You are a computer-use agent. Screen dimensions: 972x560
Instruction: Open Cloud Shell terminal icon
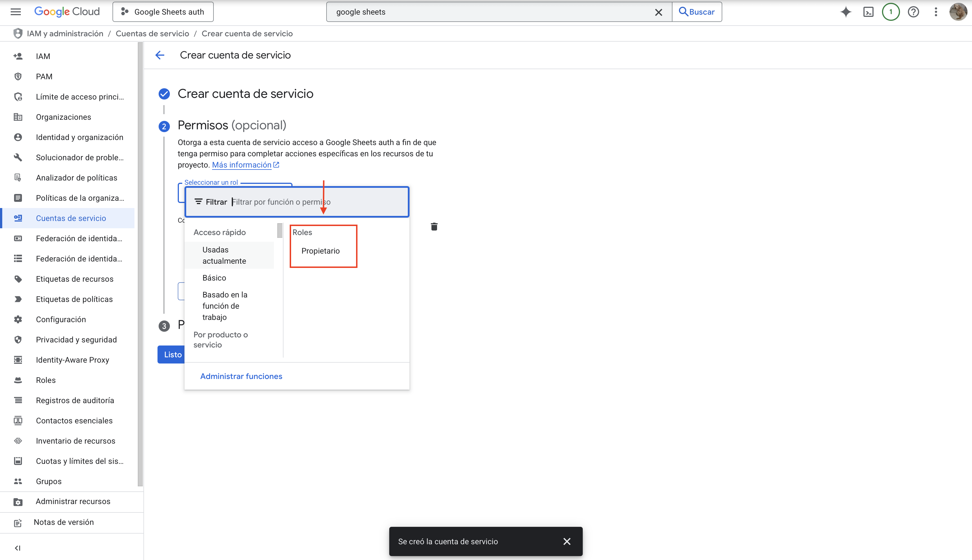tap(868, 12)
